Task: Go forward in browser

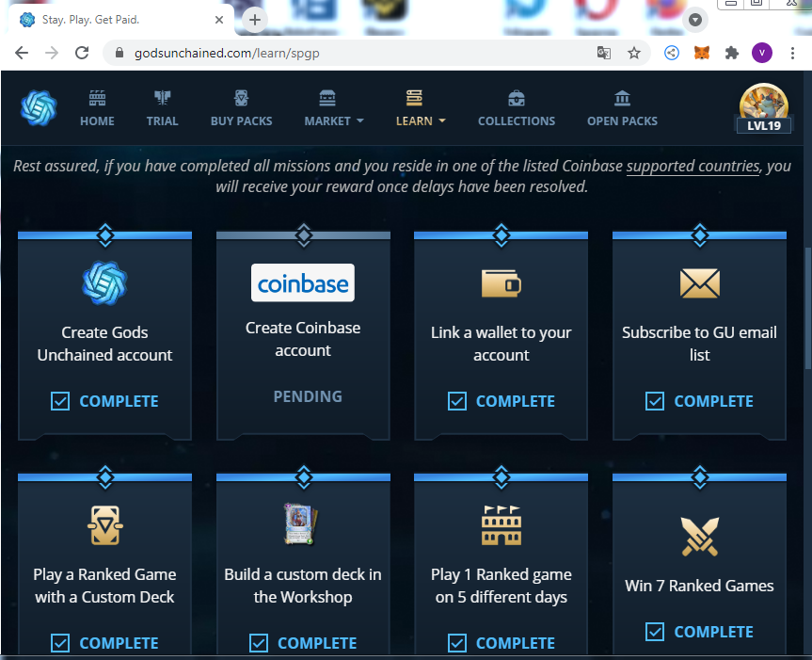Action: click(51, 53)
